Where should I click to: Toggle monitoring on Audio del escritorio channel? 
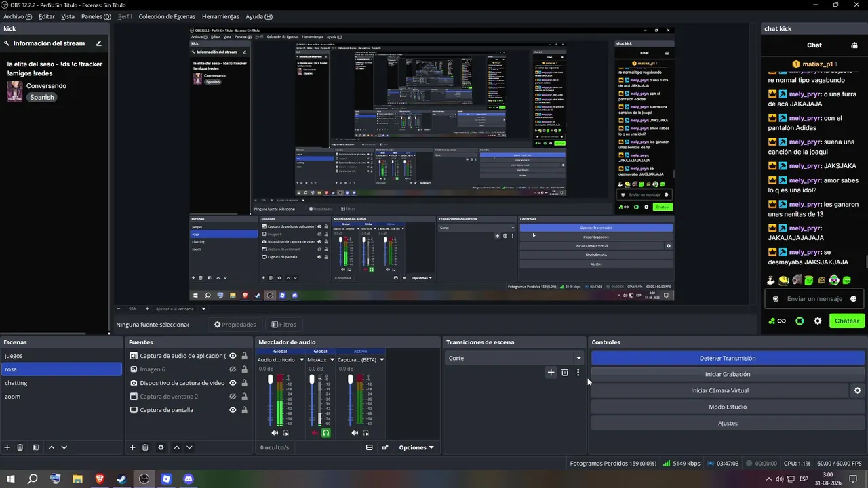pos(286,433)
